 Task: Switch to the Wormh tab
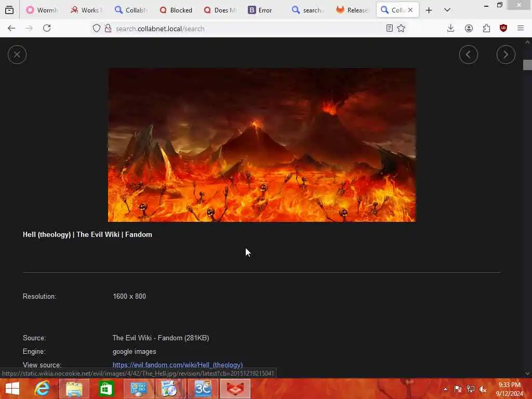(x=42, y=10)
